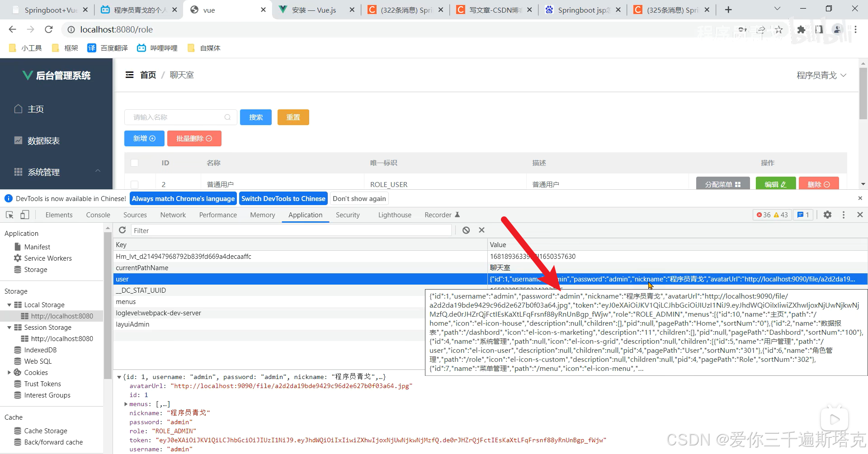Click the element inspector picker in DevTools
The width and height of the screenshot is (868, 454).
9,215
